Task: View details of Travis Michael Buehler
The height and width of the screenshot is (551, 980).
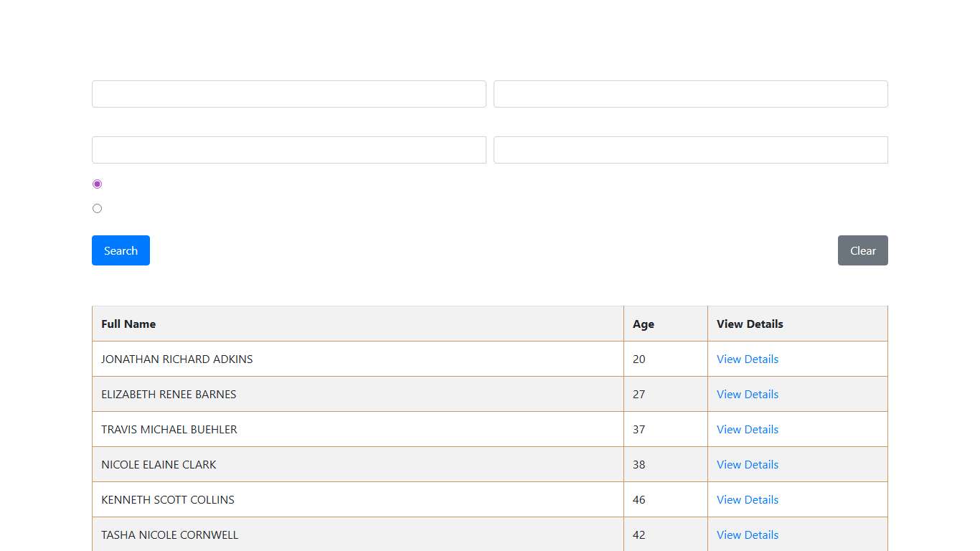Action: (747, 429)
